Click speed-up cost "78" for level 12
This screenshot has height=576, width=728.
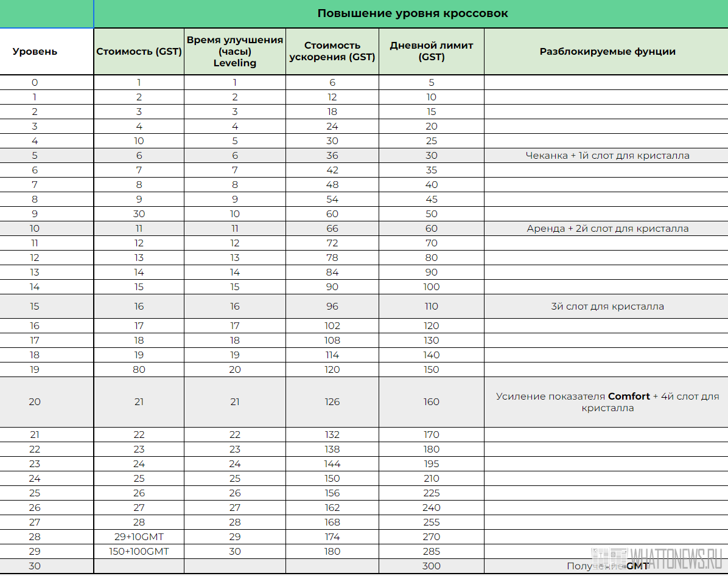(332, 257)
